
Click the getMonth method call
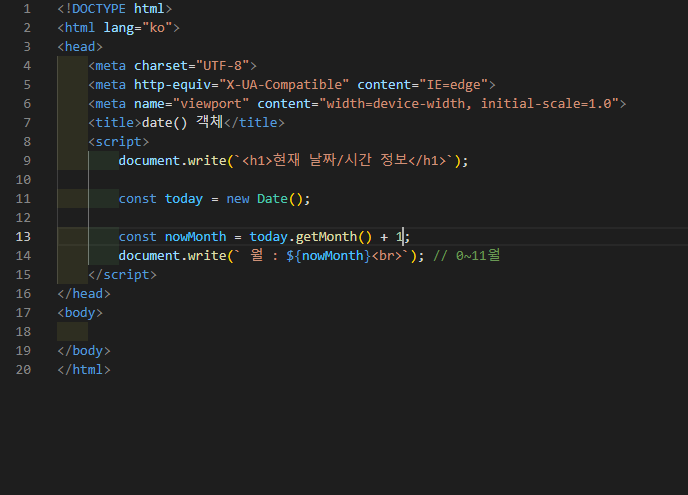(x=326, y=237)
